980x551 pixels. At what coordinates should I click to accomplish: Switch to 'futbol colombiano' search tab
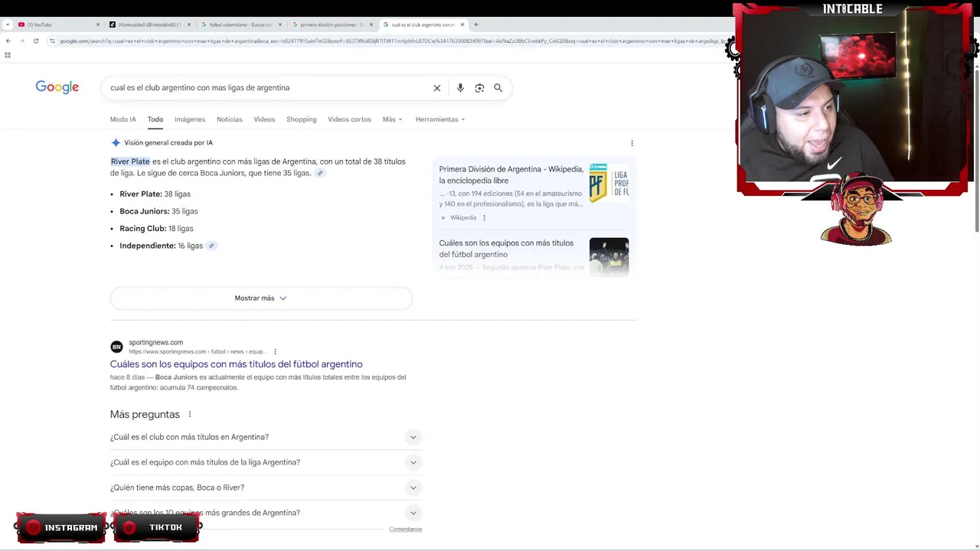240,24
